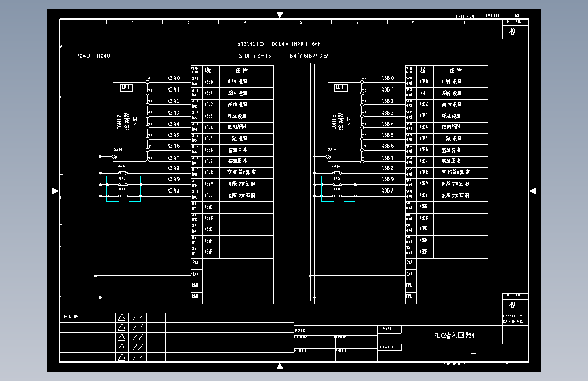Select wire label X3B8
The width and height of the screenshot is (588, 381).
click(x=388, y=168)
